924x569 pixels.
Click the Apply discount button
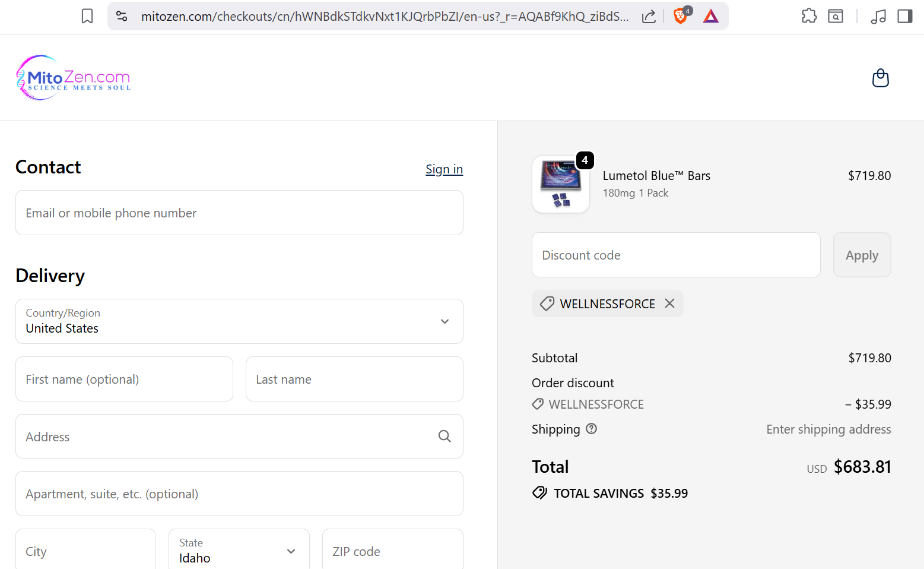(x=862, y=255)
